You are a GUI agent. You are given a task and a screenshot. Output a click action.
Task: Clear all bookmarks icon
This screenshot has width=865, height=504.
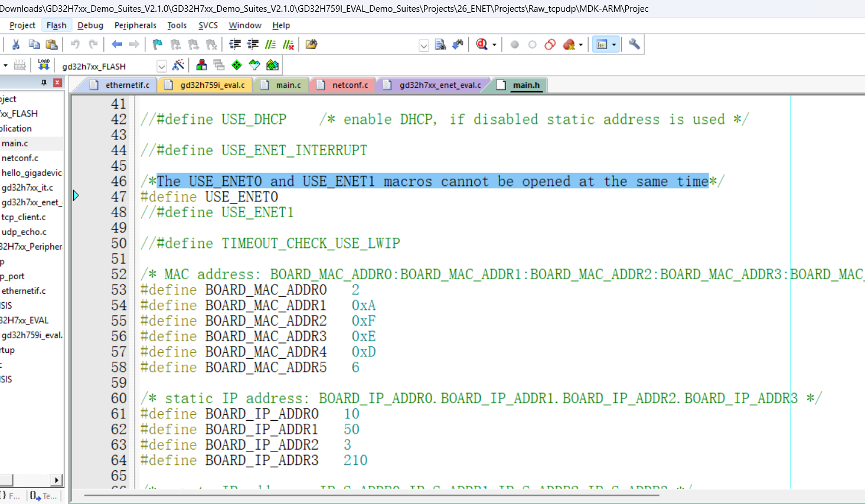211,44
